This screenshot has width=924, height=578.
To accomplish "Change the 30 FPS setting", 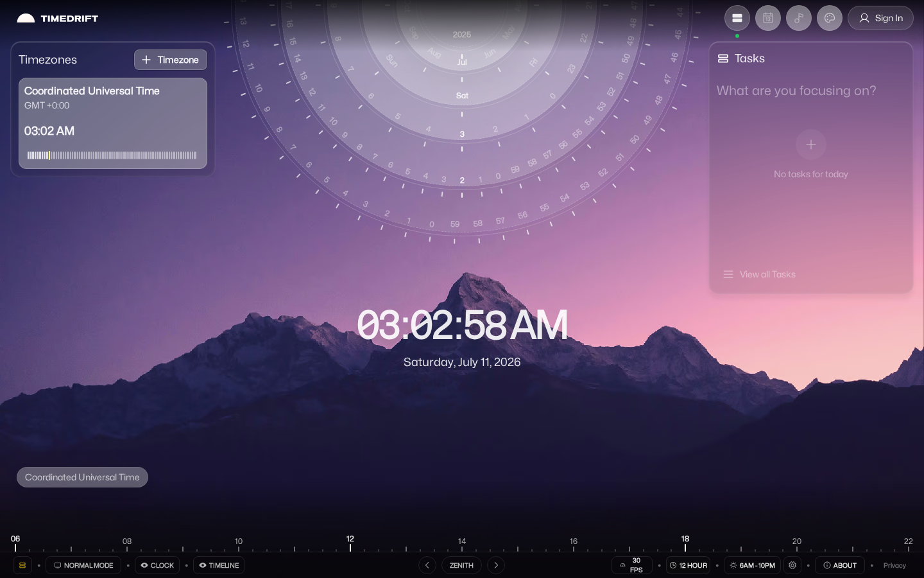I will [x=632, y=565].
